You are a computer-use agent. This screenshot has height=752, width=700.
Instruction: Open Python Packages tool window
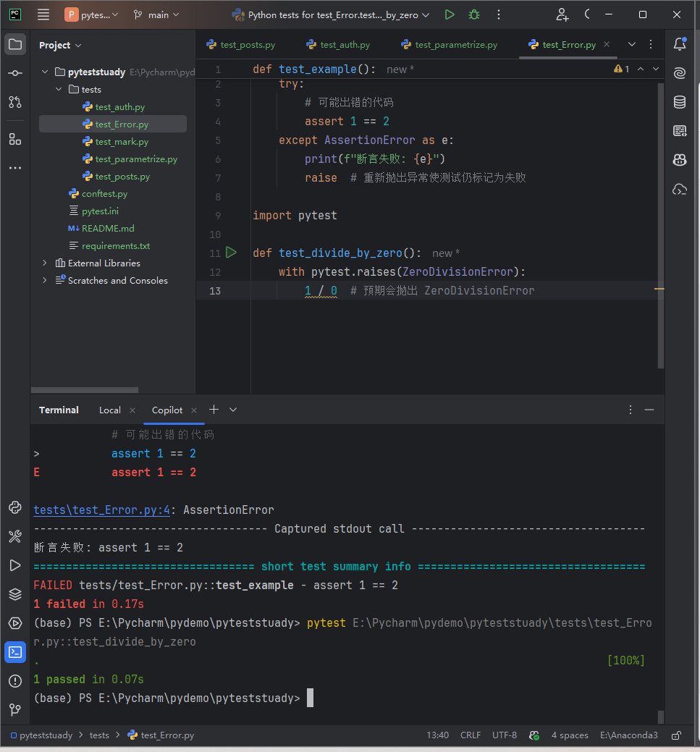click(15, 594)
